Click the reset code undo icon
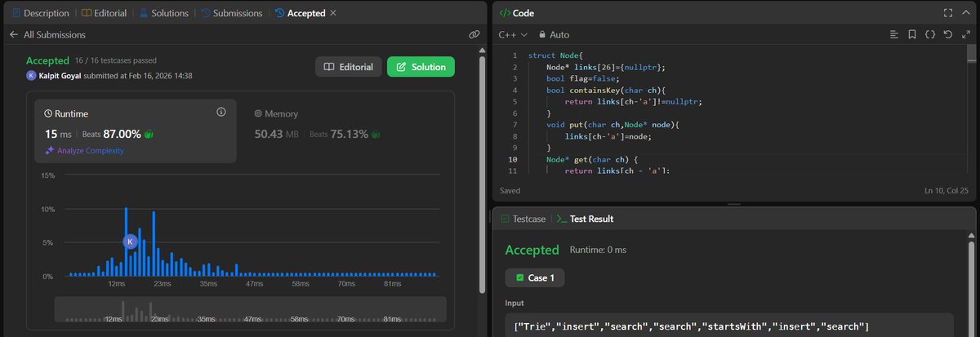Viewport: 980px width, 337px height. pyautogui.click(x=947, y=35)
